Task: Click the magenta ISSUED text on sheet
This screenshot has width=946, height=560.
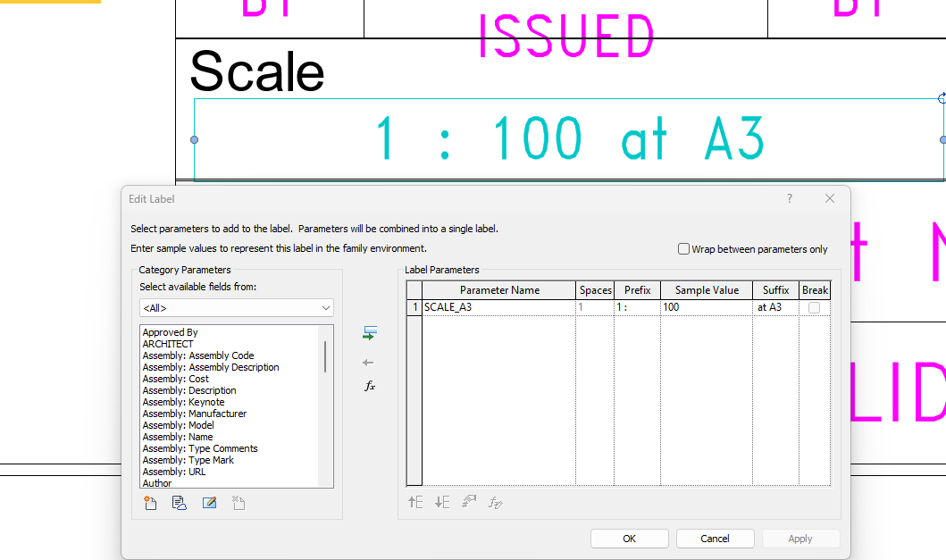Action: click(x=566, y=37)
